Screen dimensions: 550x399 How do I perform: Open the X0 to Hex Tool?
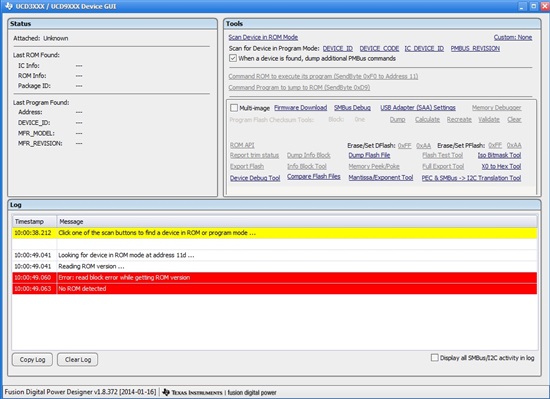[501, 167]
